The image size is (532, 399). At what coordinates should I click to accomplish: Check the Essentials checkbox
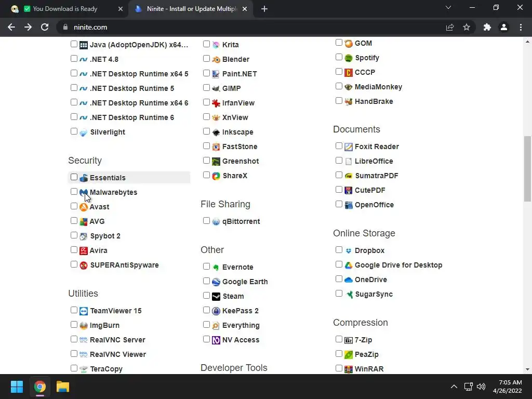pos(74,177)
